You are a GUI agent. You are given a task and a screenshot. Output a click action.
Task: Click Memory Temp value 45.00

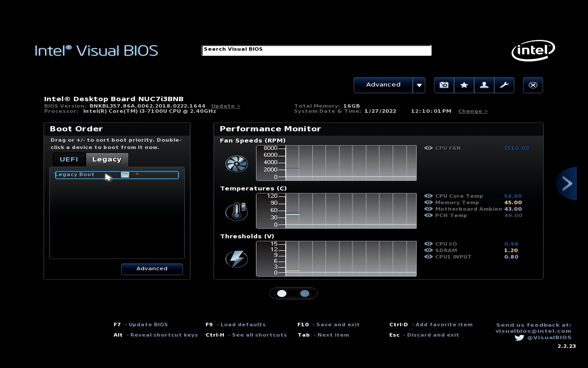tap(513, 202)
